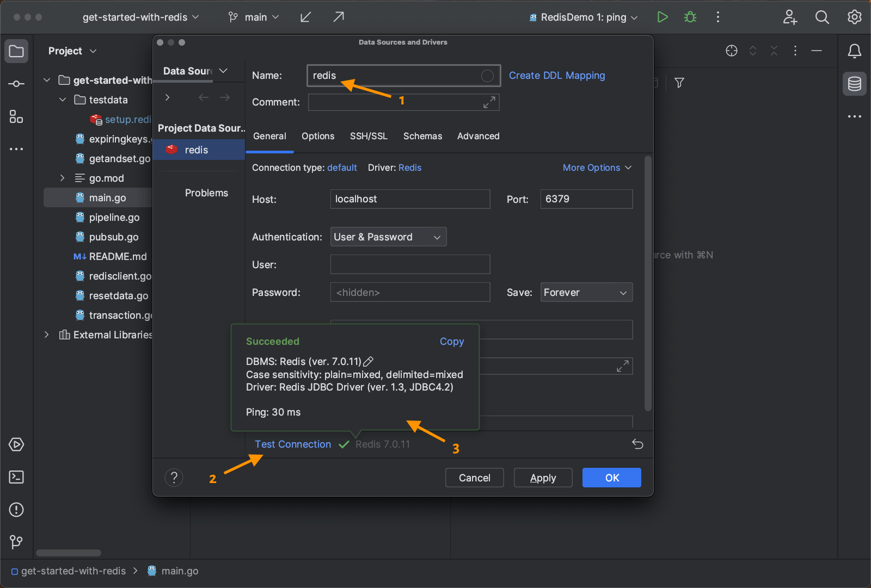The width and height of the screenshot is (871, 588).
Task: Run the RedisDemo 1: ping configuration
Action: (663, 17)
